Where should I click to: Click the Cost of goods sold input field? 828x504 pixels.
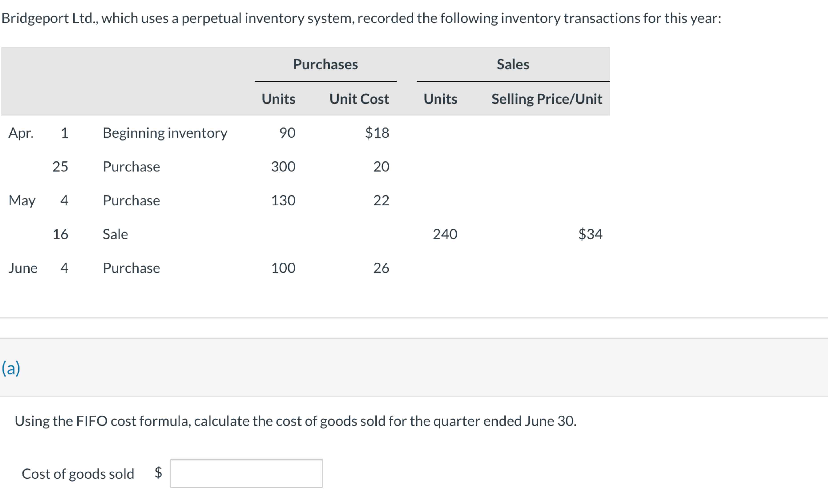[x=246, y=473]
